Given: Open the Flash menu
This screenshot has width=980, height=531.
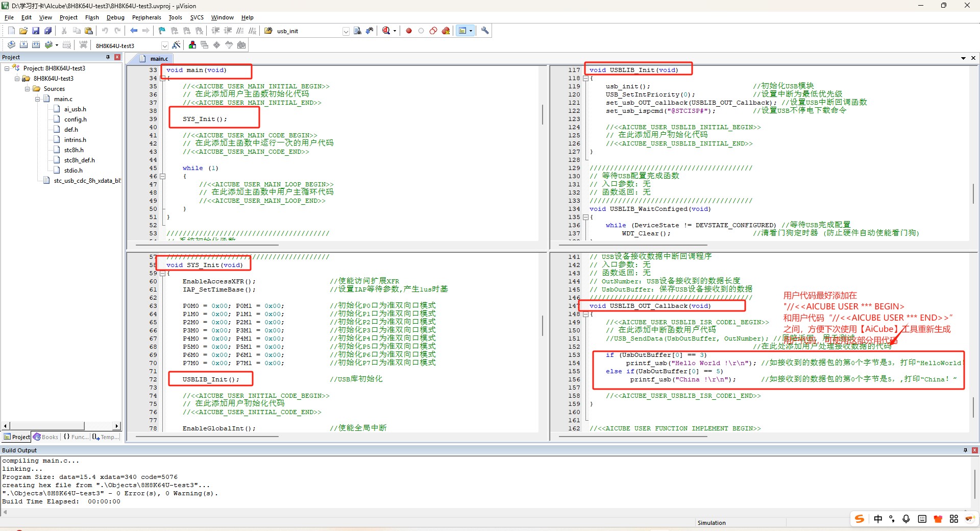Looking at the screenshot, I should 92,17.
